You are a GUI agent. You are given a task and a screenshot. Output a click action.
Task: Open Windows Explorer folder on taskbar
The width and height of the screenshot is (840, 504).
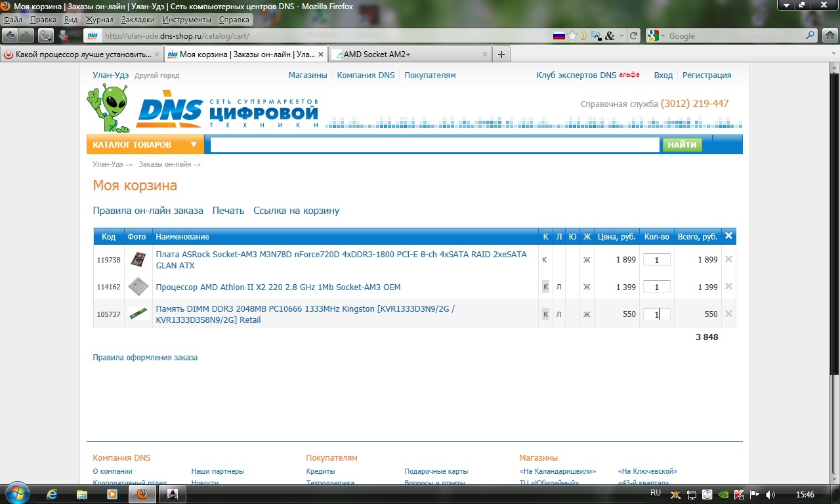pos(82,494)
